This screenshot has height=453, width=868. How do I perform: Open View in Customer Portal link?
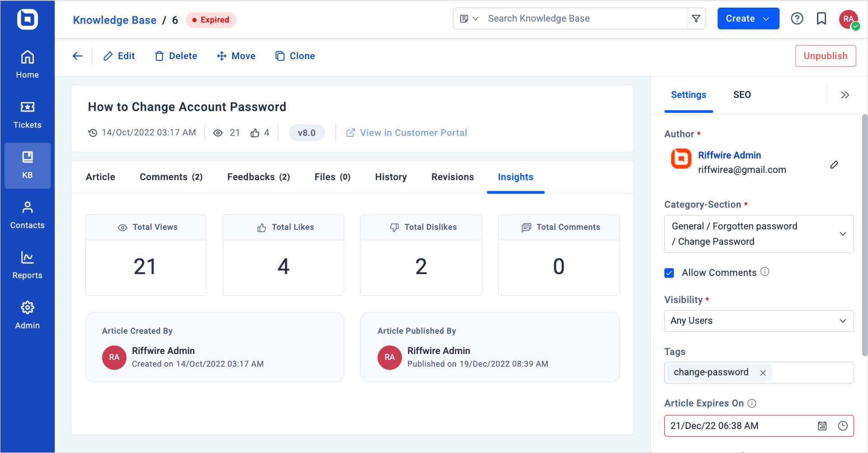406,133
